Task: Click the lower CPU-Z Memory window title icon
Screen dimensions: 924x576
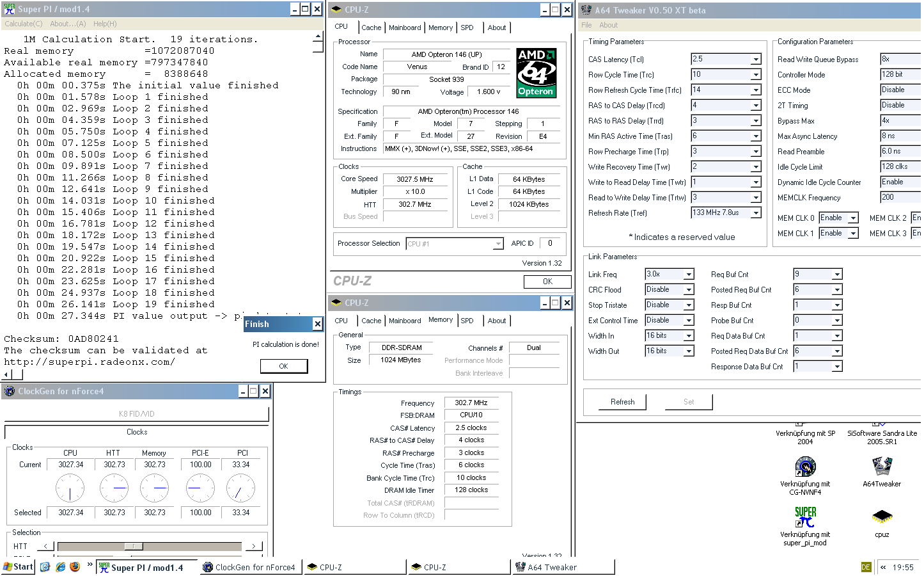Action: [337, 303]
